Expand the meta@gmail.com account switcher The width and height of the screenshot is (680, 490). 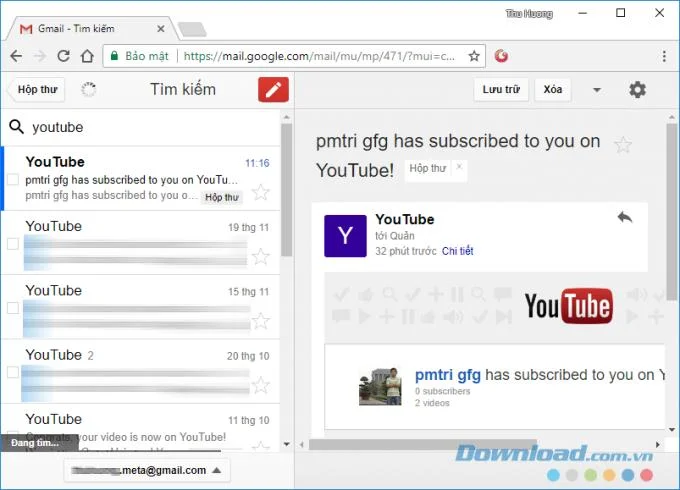click(x=147, y=470)
